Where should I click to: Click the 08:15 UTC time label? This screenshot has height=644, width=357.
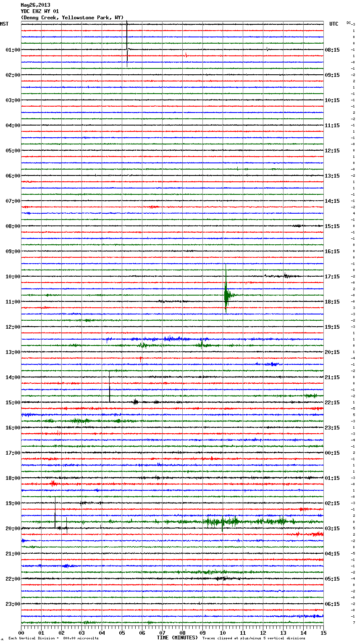(x=332, y=50)
